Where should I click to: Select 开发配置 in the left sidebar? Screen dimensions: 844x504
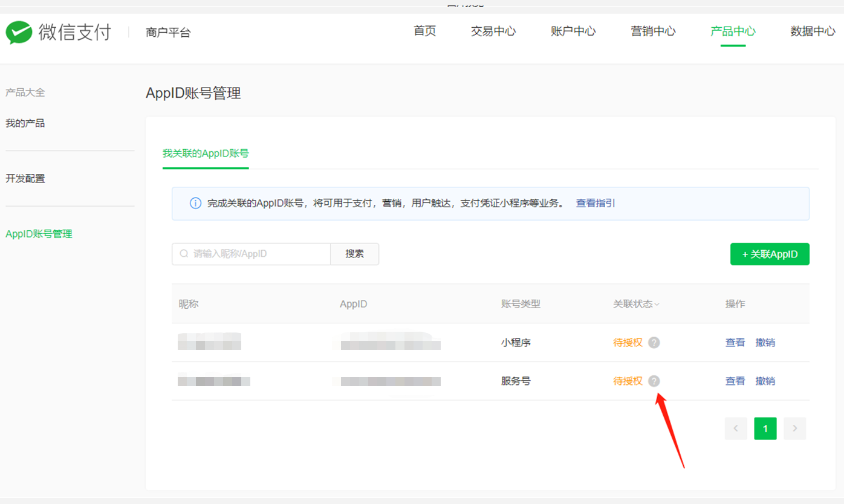(x=25, y=179)
